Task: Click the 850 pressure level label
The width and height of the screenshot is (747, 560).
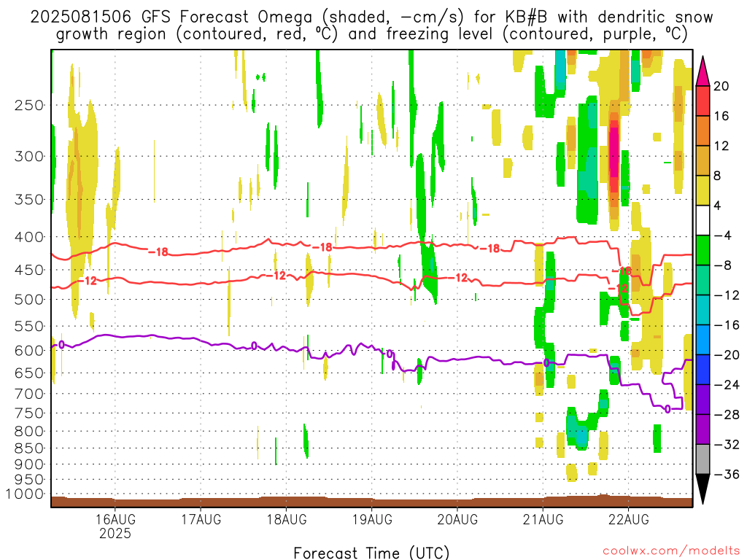Action: tap(29, 448)
